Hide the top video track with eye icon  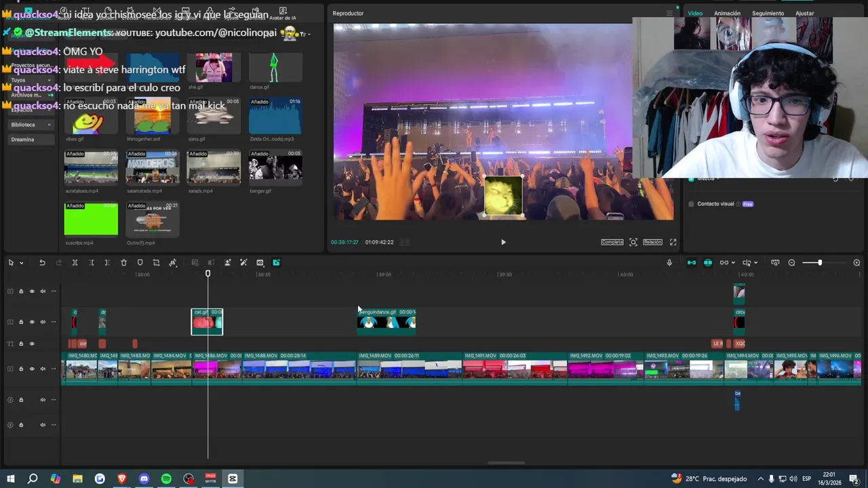tap(32, 291)
